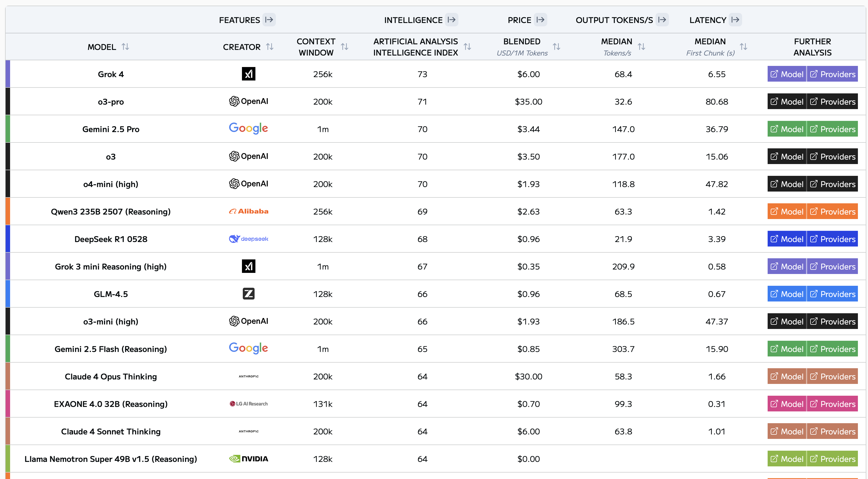Open Model analysis for Grok 4
Screen dimensions: 868x479
coord(787,74)
